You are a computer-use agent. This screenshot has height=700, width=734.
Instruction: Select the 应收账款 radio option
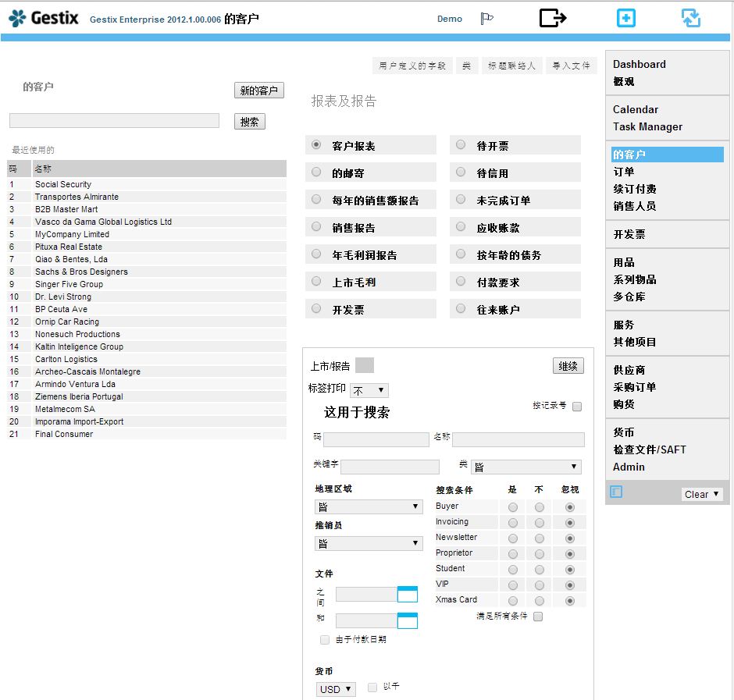pyautogui.click(x=461, y=226)
